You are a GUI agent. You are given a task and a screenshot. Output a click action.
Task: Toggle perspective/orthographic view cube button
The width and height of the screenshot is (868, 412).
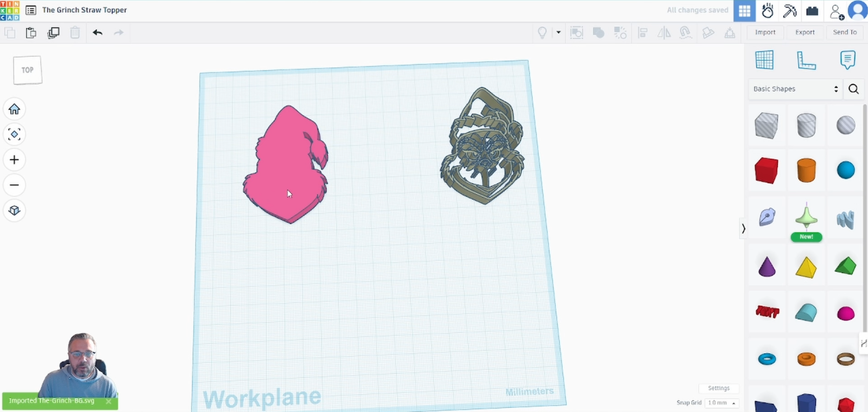pyautogui.click(x=14, y=210)
